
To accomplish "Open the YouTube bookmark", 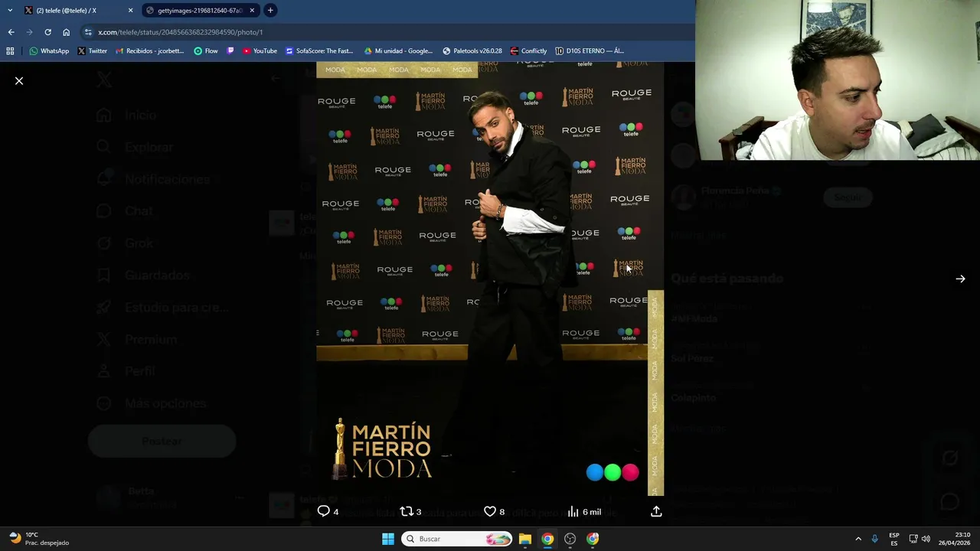I will point(260,51).
